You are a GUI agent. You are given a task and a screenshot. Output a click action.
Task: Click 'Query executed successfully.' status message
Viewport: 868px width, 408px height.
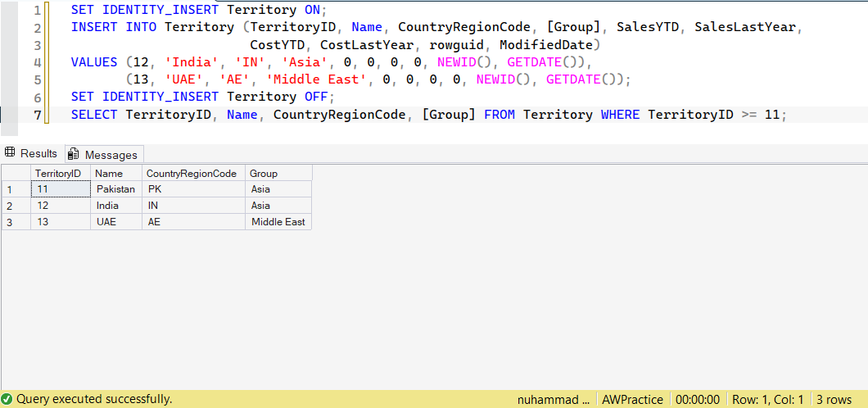pyautogui.click(x=94, y=399)
